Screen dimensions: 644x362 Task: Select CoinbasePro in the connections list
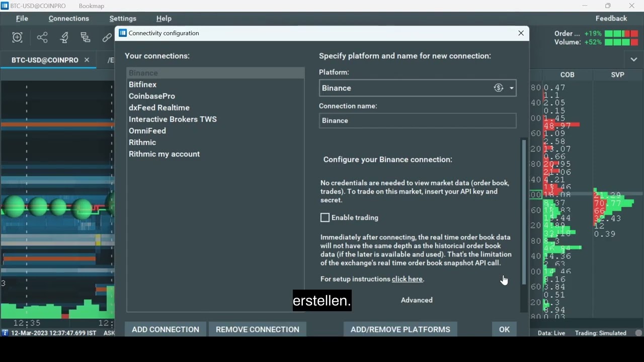pyautogui.click(x=216, y=96)
